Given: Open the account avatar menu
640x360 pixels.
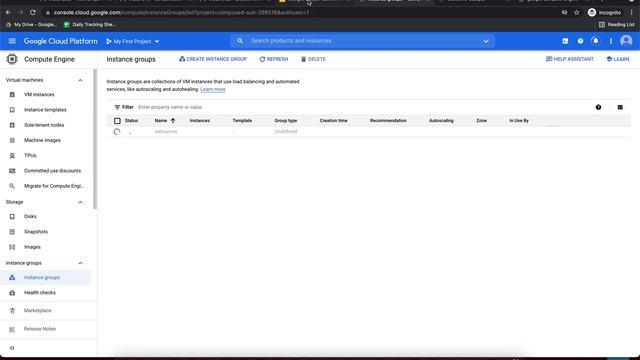Looking at the screenshot, I should [x=626, y=41].
